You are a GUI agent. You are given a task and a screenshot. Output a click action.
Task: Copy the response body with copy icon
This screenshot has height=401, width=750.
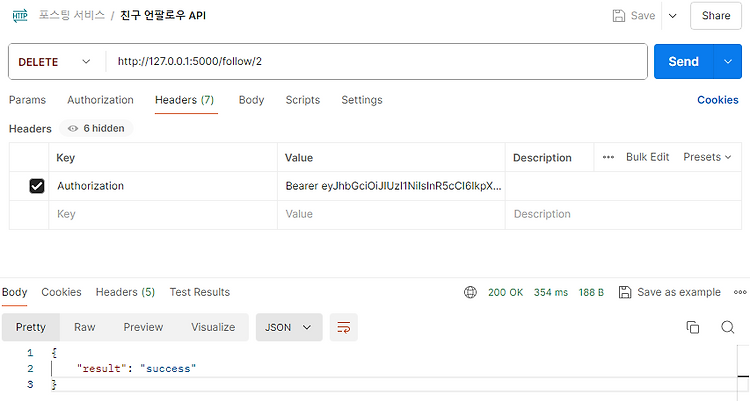693,327
